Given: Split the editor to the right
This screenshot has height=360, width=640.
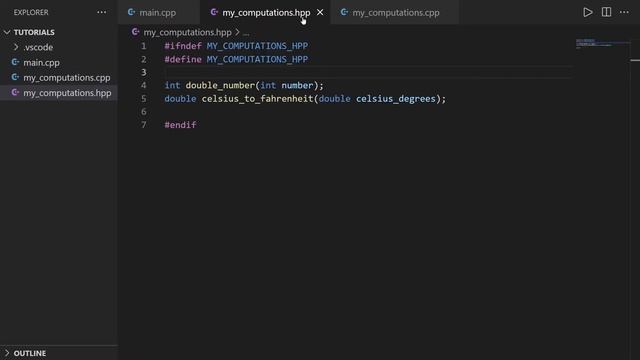Looking at the screenshot, I should coord(606,12).
